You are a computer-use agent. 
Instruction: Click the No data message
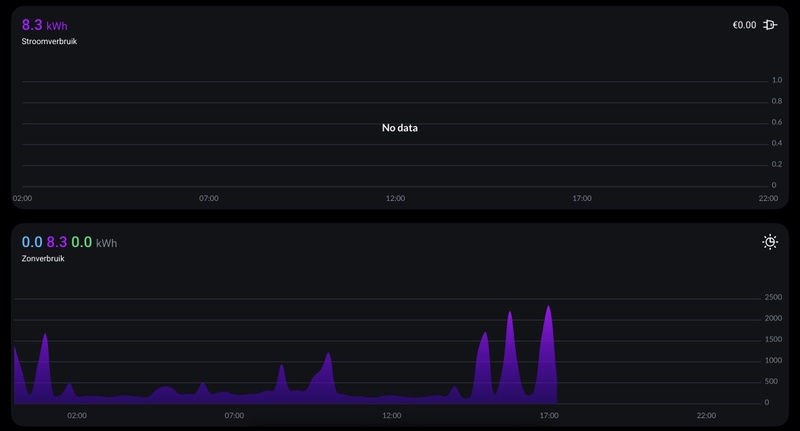[399, 128]
